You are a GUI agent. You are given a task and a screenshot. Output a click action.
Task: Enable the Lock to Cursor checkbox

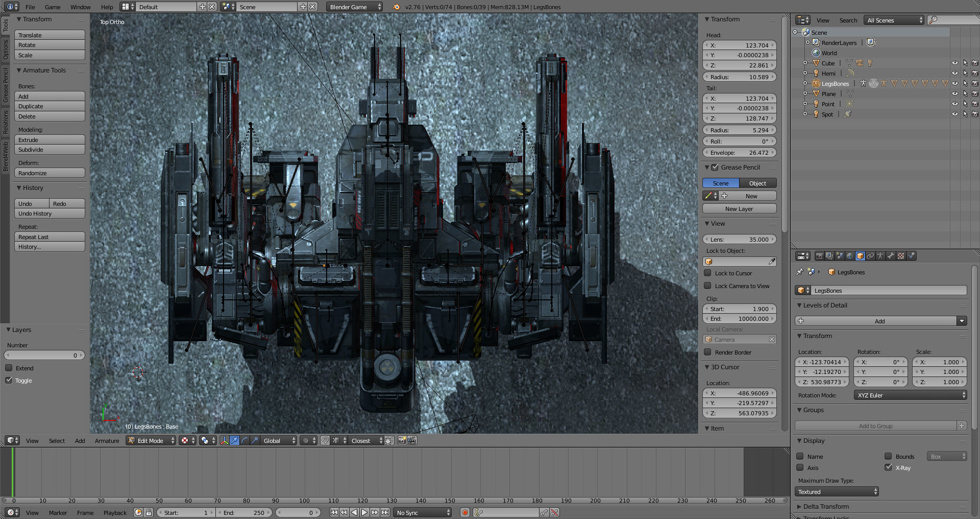(x=708, y=273)
